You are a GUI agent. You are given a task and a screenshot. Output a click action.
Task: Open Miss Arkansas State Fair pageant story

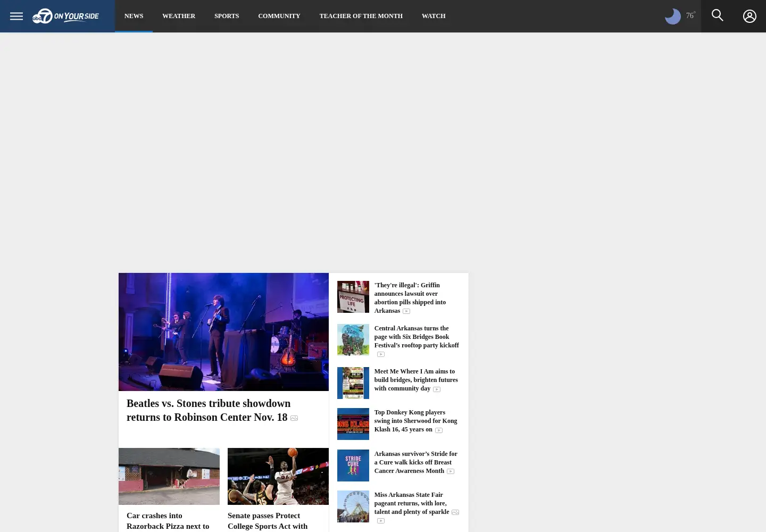pos(412,503)
